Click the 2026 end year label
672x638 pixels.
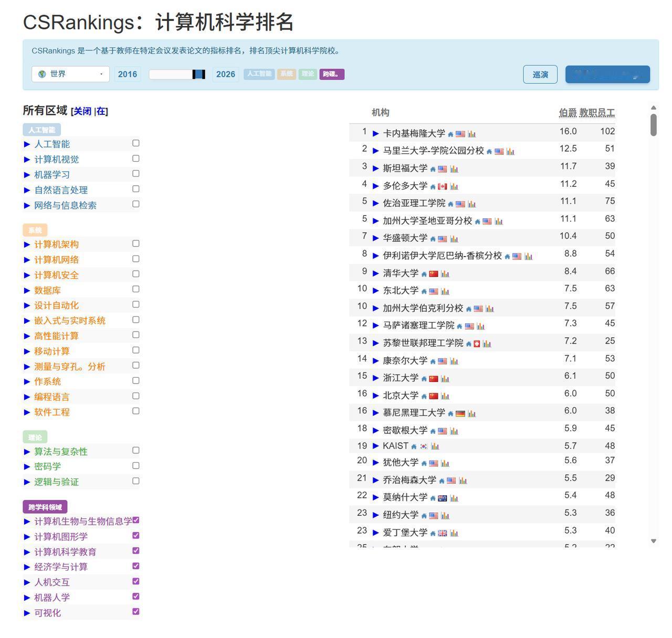click(226, 74)
